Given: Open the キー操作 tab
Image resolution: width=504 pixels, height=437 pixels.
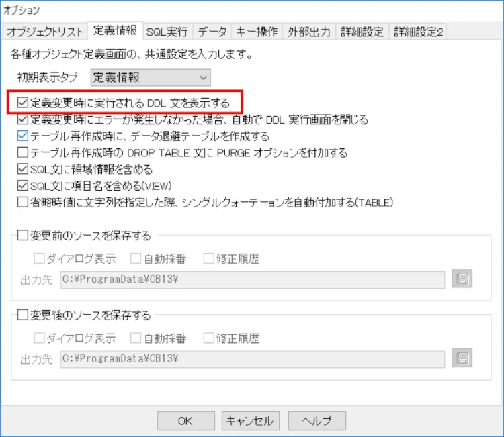Looking at the screenshot, I should [x=257, y=32].
